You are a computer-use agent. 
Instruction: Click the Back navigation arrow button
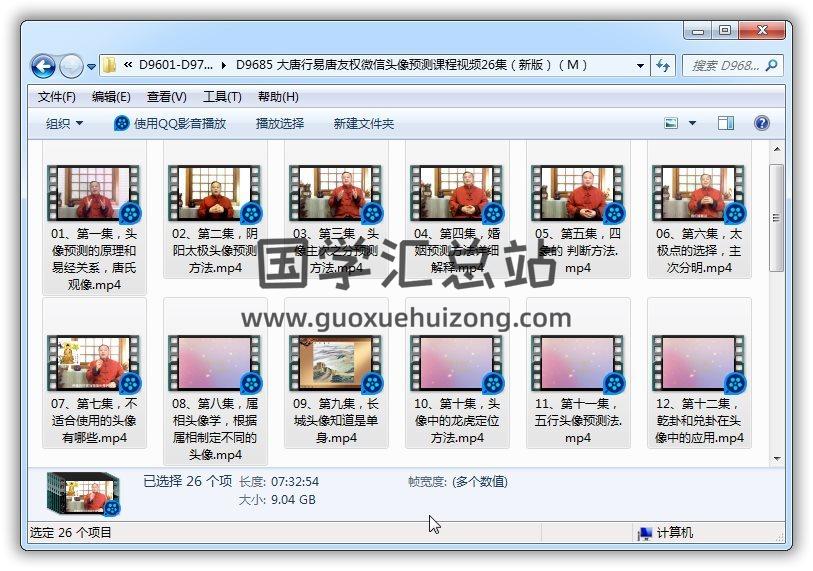(x=43, y=67)
